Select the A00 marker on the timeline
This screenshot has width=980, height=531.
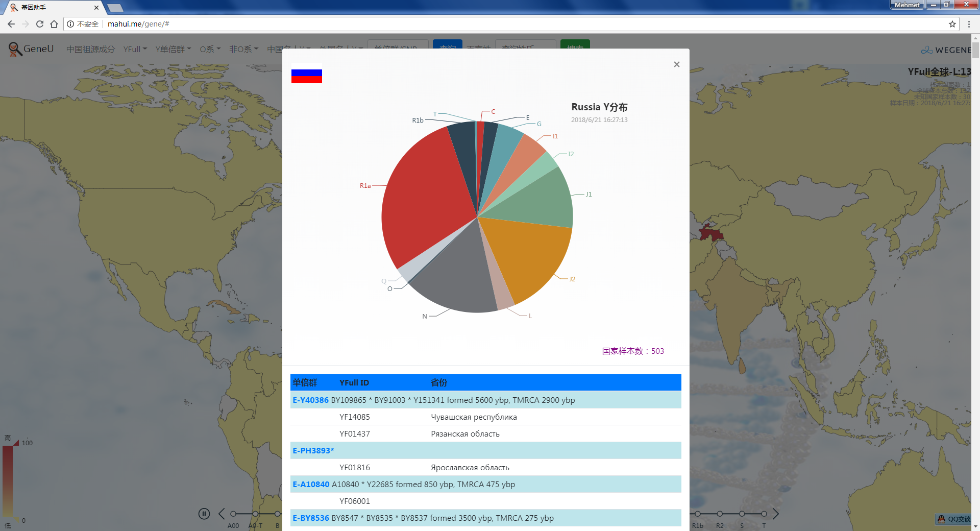233,514
